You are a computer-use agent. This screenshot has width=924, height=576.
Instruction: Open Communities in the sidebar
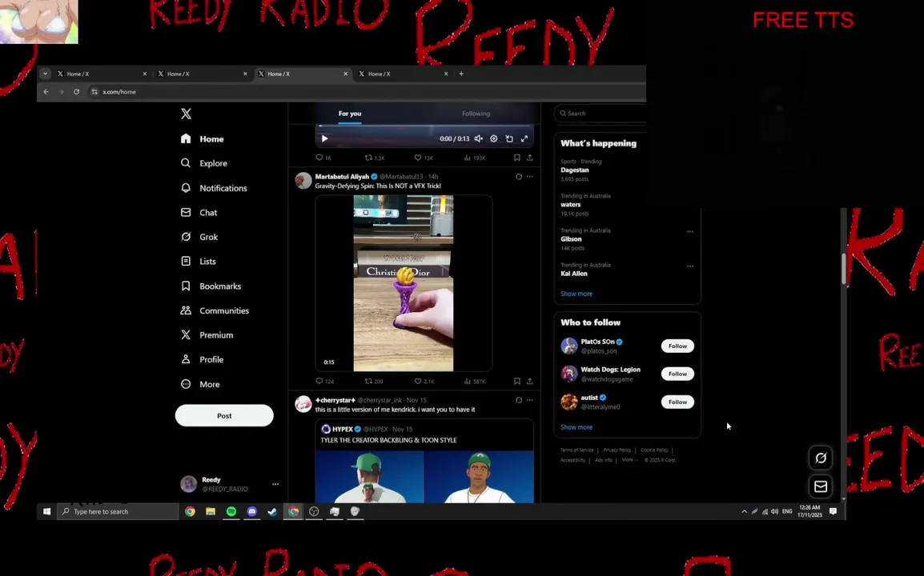click(215, 310)
